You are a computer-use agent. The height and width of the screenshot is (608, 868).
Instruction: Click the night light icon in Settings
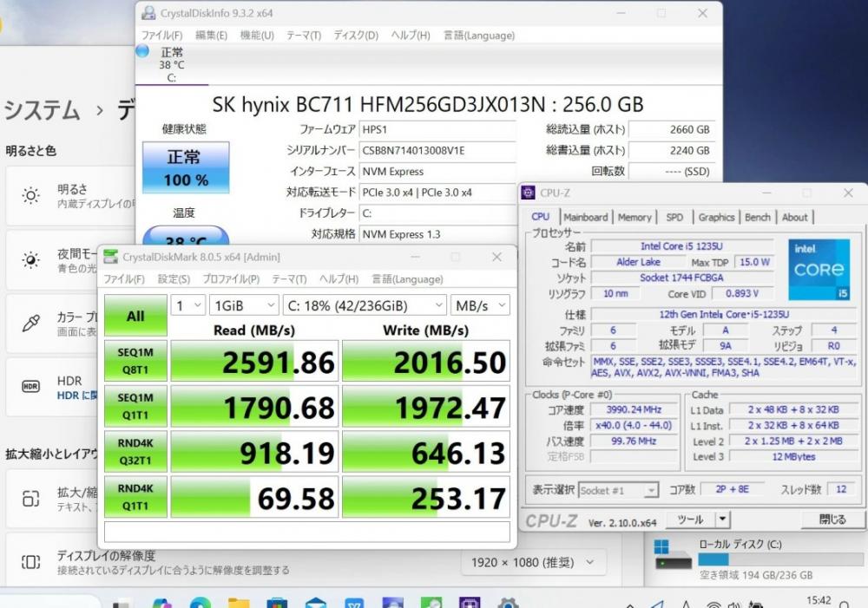pos(31,260)
